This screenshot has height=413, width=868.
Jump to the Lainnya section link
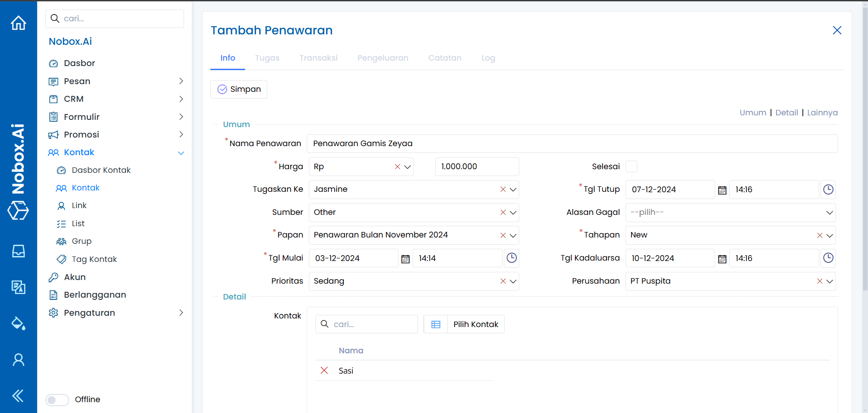(x=822, y=113)
